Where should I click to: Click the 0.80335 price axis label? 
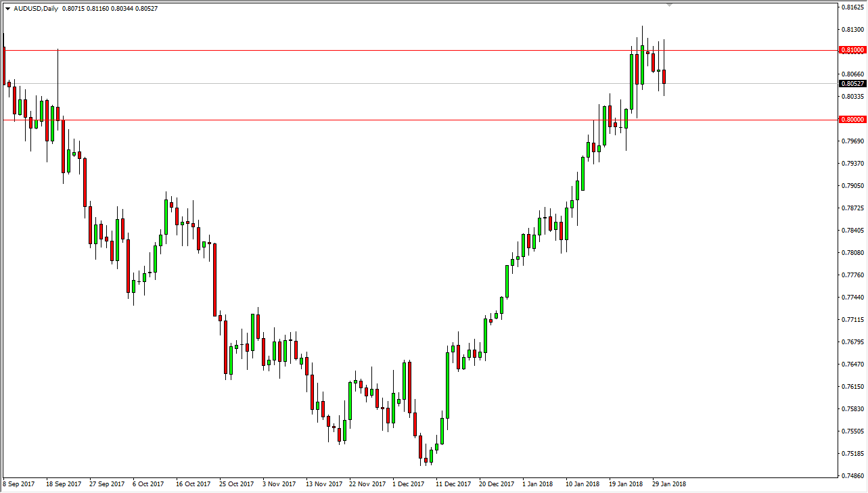(x=852, y=97)
